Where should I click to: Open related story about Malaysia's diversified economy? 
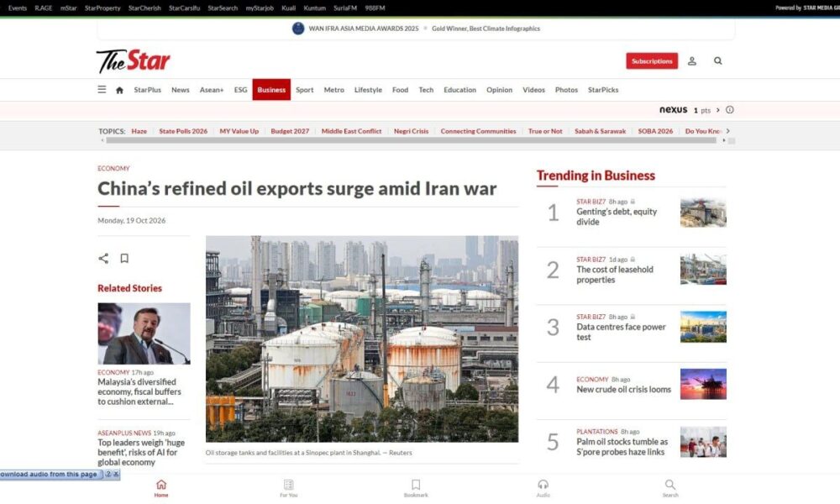pos(139,391)
